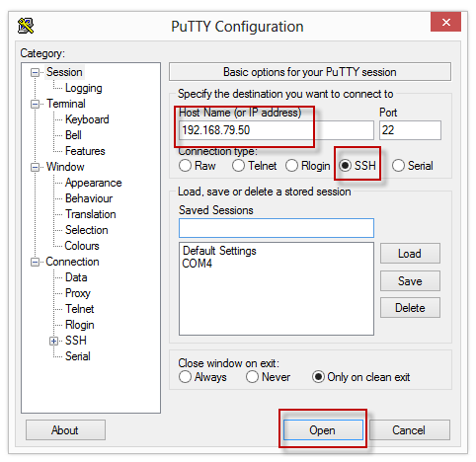This screenshot has height=462, width=476.
Task: Choose Always for close window on exit
Action: [185, 377]
